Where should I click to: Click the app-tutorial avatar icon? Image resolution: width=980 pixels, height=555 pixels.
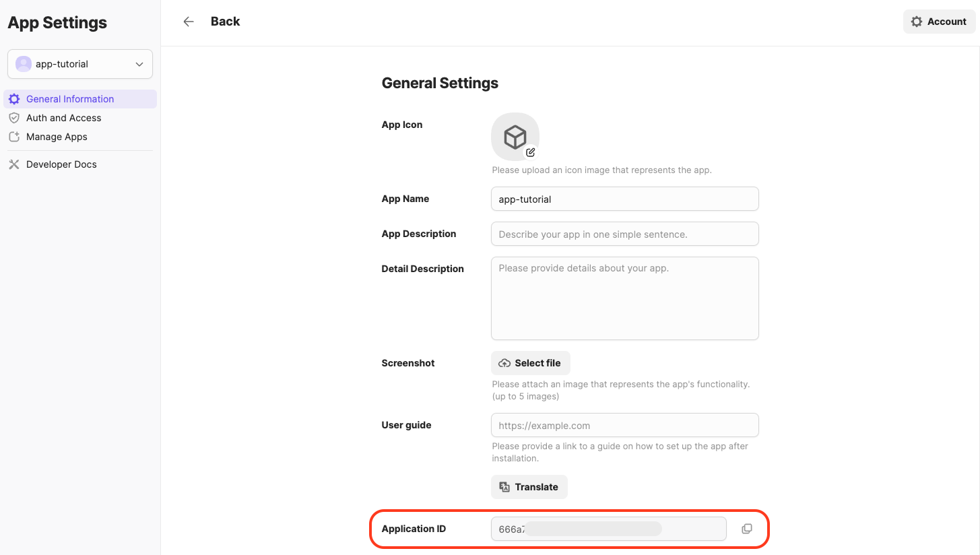coord(24,64)
